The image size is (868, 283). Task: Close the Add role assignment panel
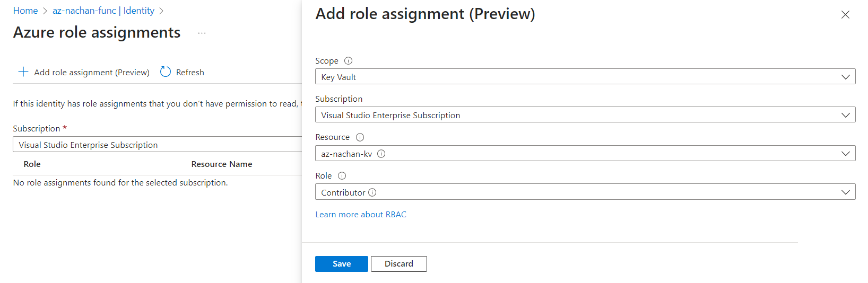tap(845, 15)
